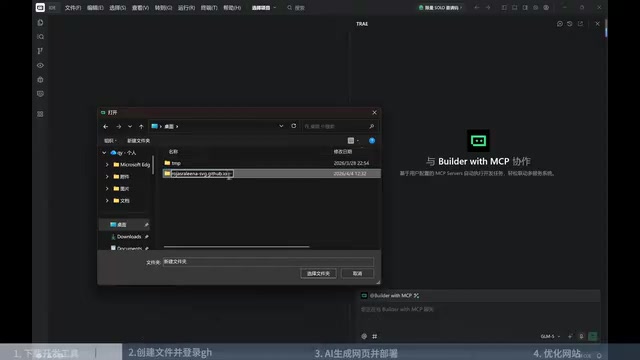Open chat history in TRAE panel header
The height and width of the screenshot is (360, 640).
click(570, 24)
